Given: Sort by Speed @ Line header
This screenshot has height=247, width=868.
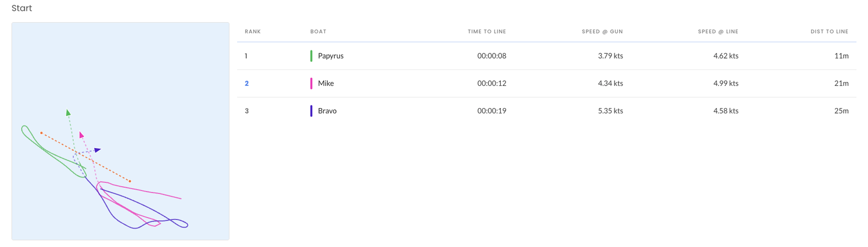Looking at the screenshot, I should coord(718,31).
